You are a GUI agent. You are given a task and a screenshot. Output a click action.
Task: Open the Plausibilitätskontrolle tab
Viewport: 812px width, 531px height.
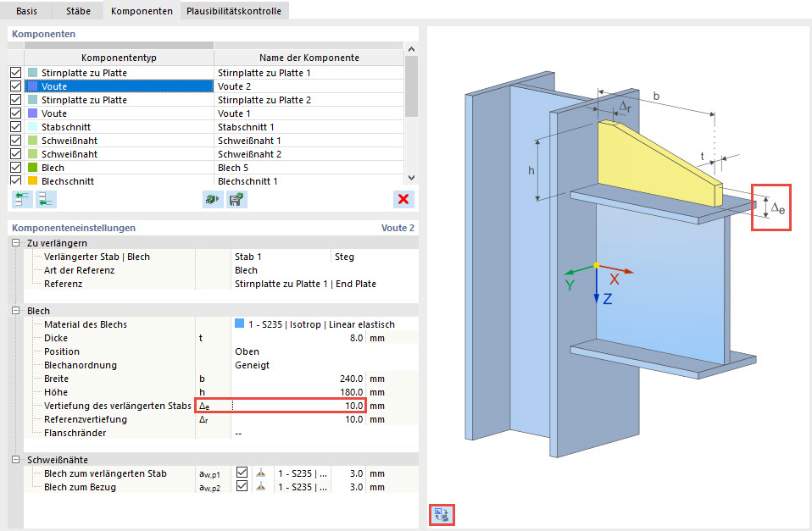click(x=234, y=11)
